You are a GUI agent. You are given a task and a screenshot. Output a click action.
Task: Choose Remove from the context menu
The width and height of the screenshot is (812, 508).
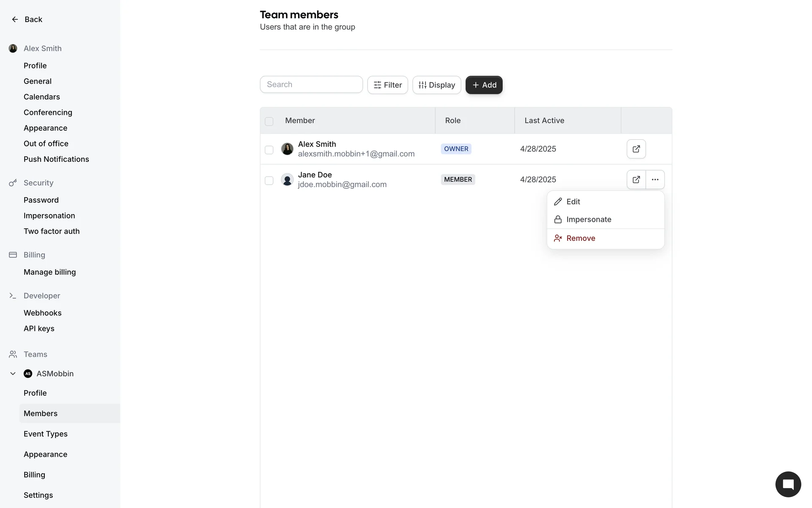coord(580,238)
